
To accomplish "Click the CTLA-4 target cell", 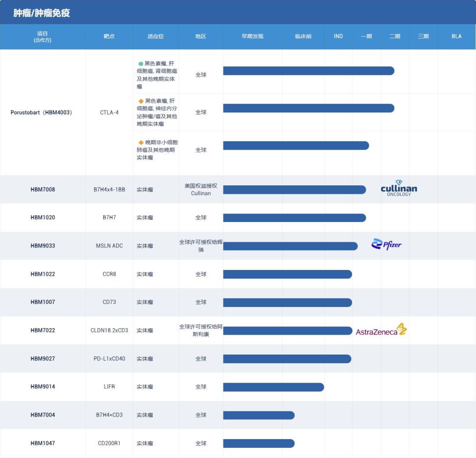I will pos(109,113).
